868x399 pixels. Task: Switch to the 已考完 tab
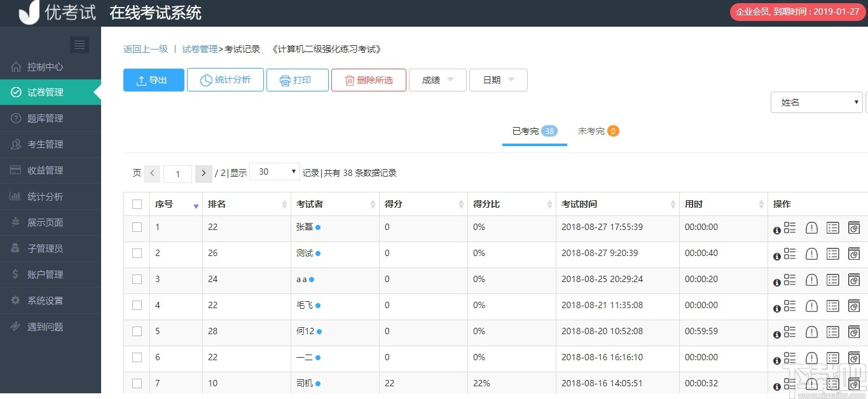[535, 132]
